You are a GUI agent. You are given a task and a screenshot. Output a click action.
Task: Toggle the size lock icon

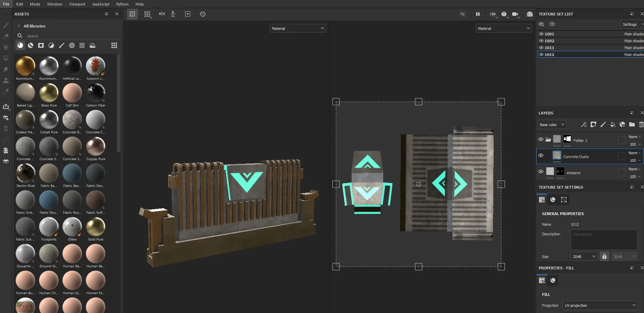(604, 256)
